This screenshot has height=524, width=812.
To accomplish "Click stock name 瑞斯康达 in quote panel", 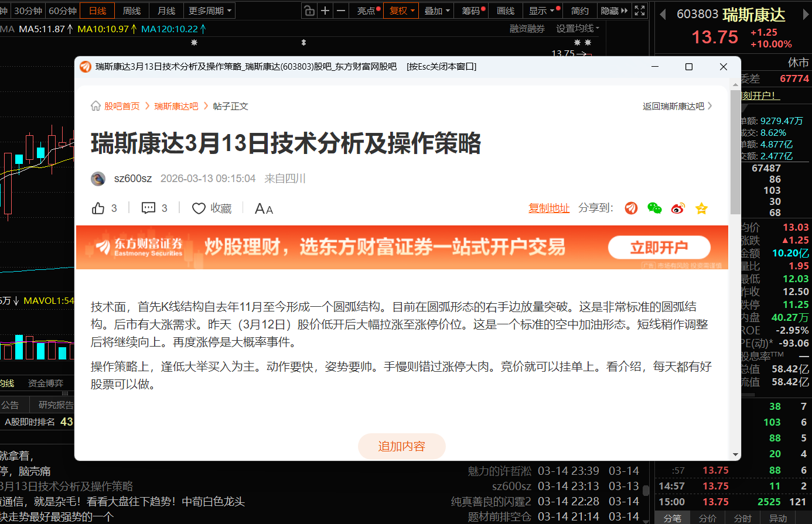I will point(753,14).
